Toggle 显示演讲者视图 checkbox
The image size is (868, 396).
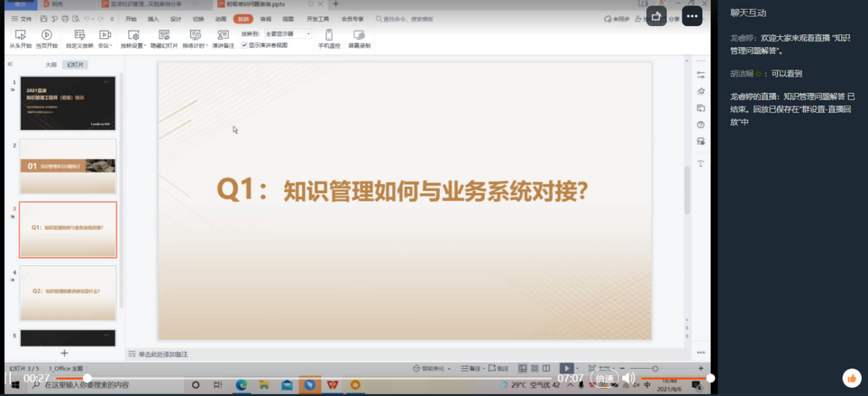[x=244, y=45]
